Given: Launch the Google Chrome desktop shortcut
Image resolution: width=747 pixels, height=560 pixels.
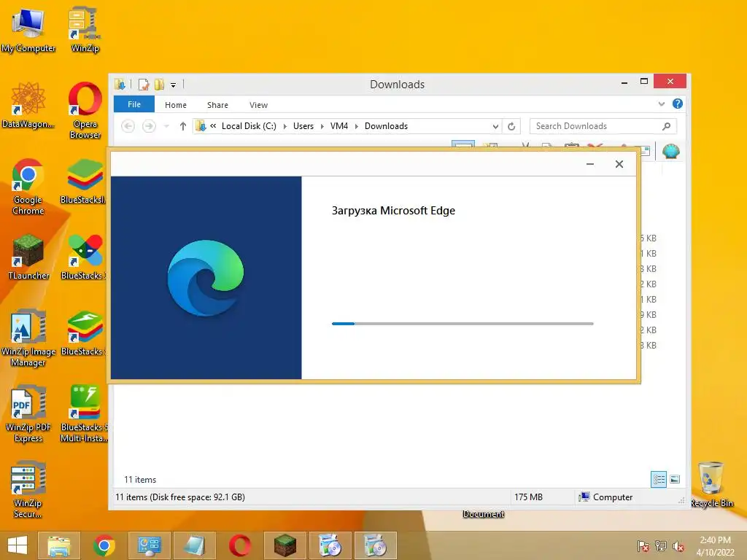Looking at the screenshot, I should (x=28, y=187).
